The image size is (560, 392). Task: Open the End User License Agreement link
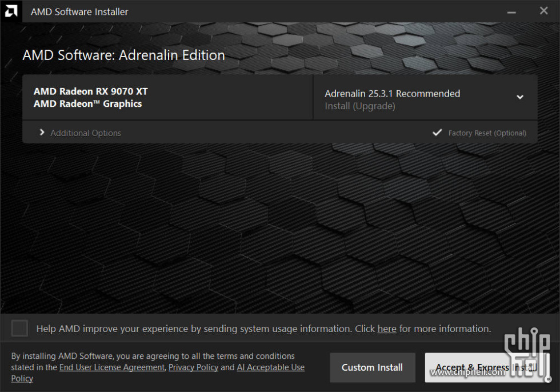pyautogui.click(x=112, y=367)
